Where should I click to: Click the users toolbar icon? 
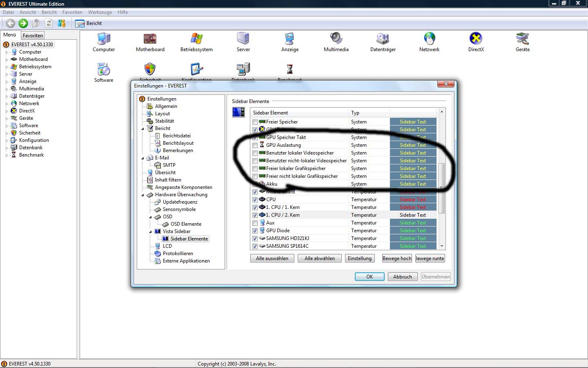(62, 23)
